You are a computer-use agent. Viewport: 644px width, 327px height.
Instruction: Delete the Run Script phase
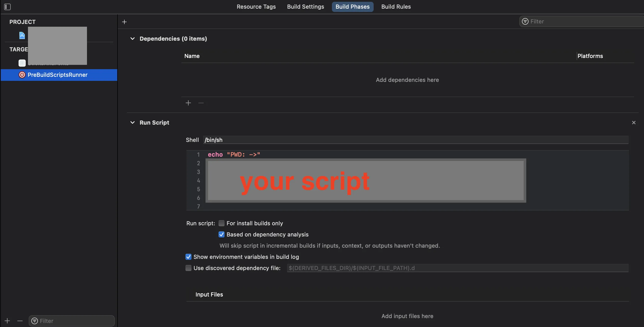(634, 123)
